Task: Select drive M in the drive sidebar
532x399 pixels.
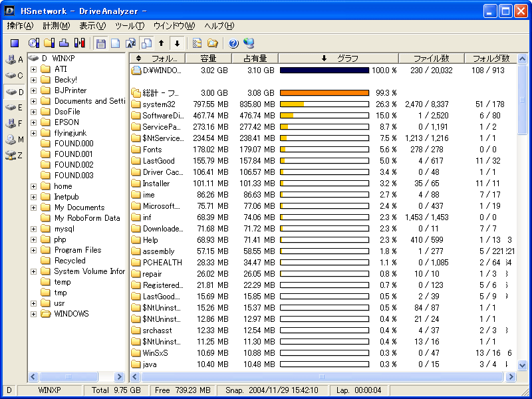Action: [14, 140]
